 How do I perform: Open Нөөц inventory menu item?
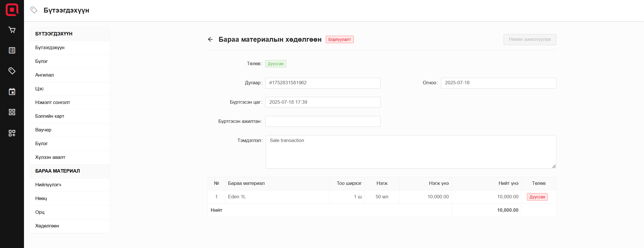coord(41,199)
